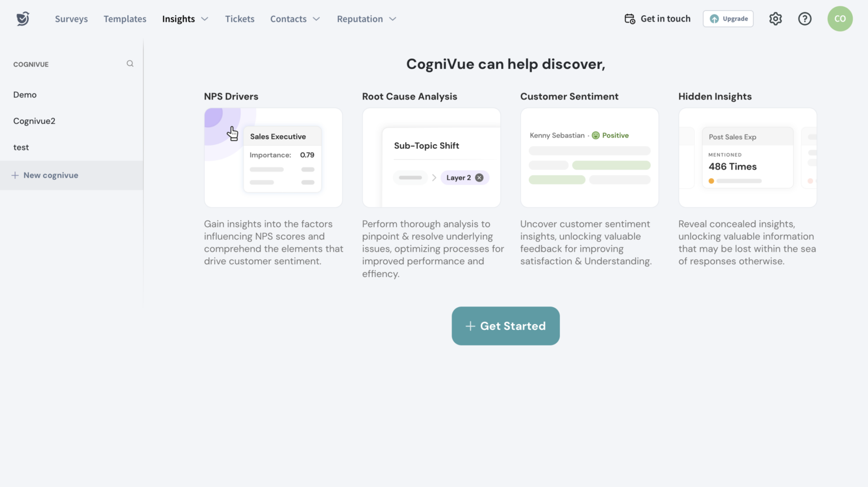Screen dimensions: 868x487
Task: Click the NPS Drivers card preview
Action: 273,158
